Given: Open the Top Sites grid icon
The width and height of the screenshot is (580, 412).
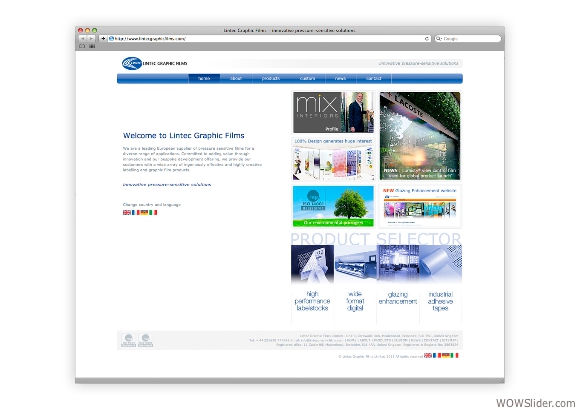Looking at the screenshot, I should 92,46.
